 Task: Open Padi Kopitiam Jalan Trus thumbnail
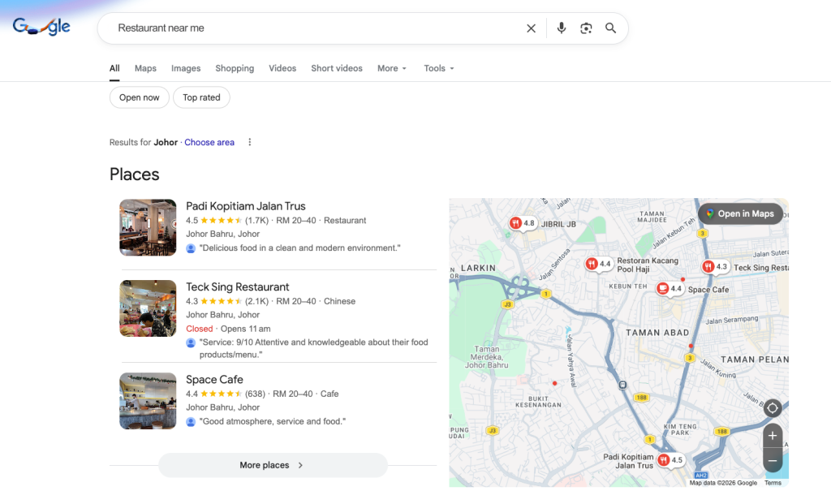coord(148,227)
